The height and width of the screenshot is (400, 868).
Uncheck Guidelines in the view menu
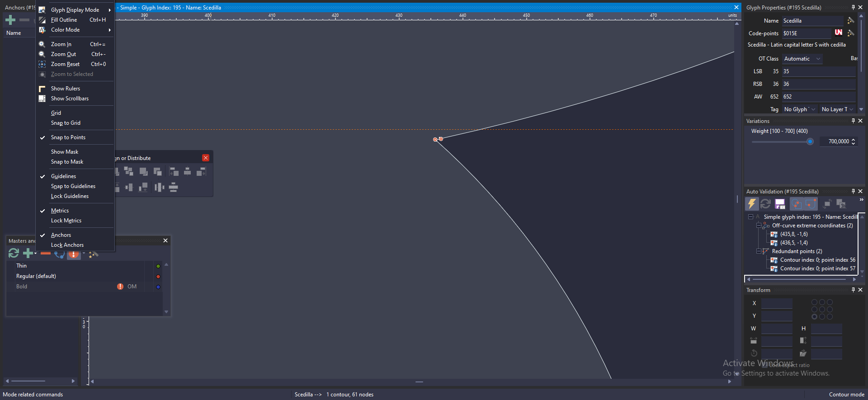point(63,176)
